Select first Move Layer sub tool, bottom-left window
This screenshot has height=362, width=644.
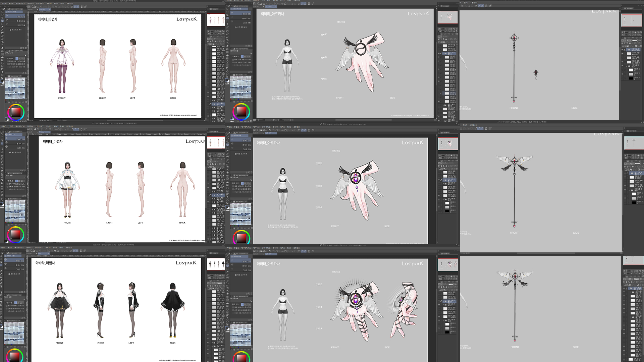click(x=14, y=260)
